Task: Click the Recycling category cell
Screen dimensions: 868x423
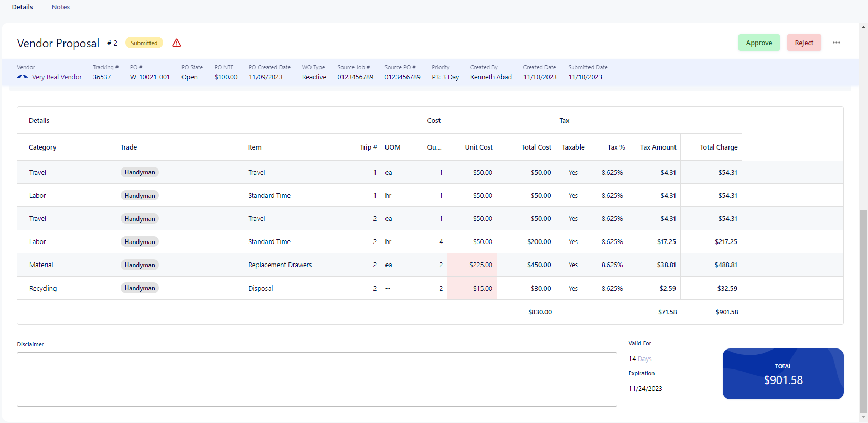Action: [43, 288]
